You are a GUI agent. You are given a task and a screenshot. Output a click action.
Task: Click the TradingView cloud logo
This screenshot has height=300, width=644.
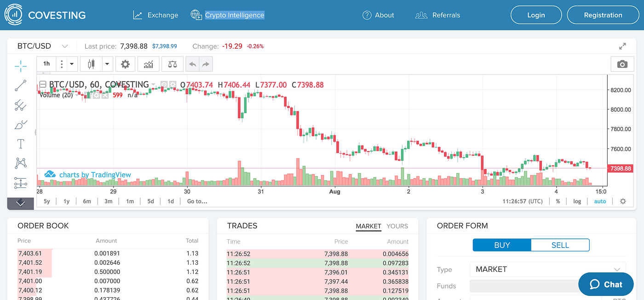click(x=50, y=175)
